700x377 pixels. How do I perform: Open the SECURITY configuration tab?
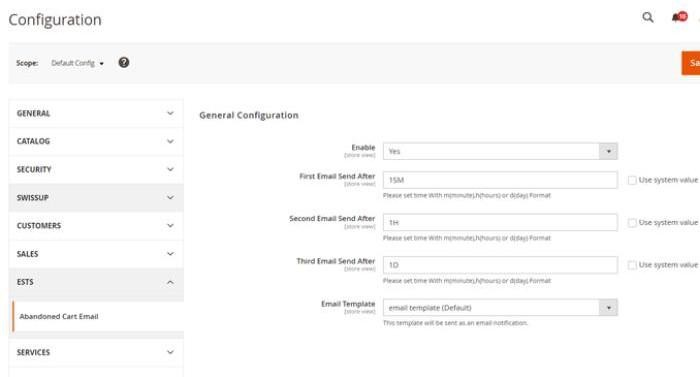[96, 169]
